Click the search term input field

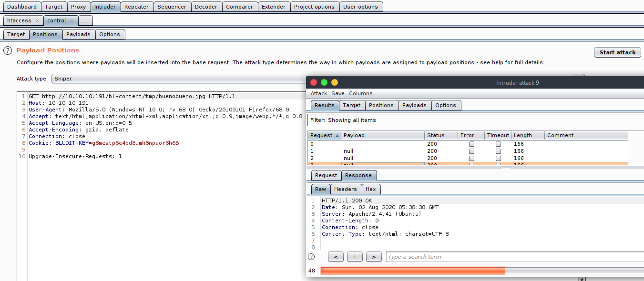[515, 257]
